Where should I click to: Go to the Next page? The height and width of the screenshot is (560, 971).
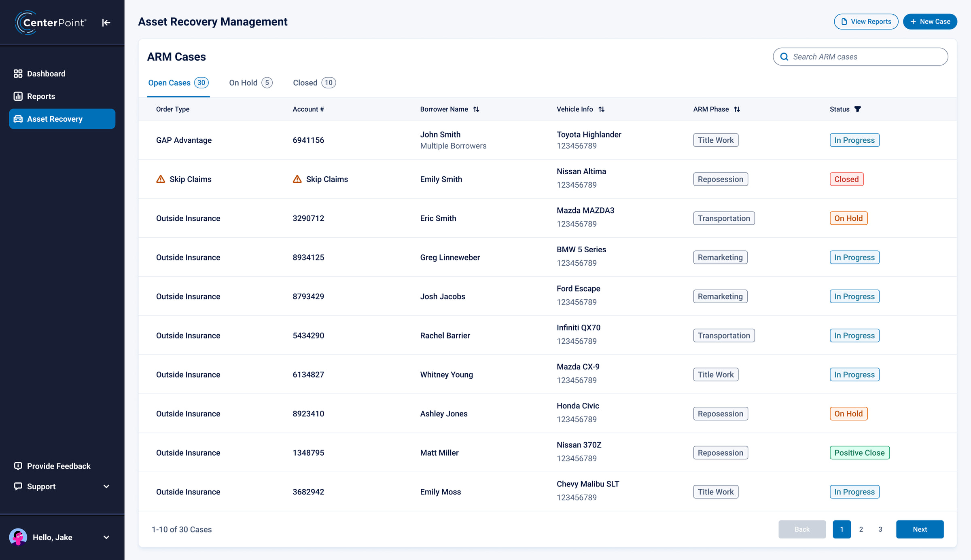(x=920, y=529)
